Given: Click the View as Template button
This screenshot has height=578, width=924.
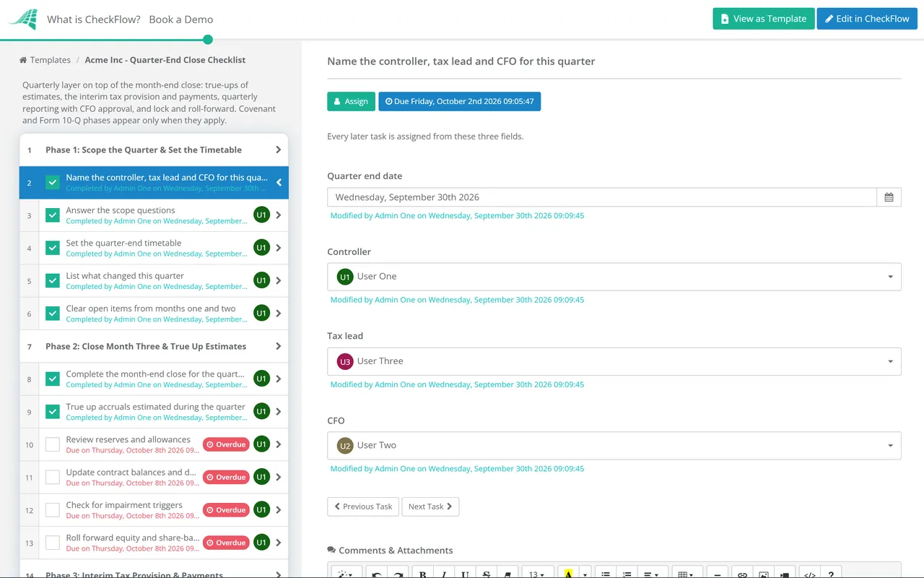Looking at the screenshot, I should coord(764,19).
